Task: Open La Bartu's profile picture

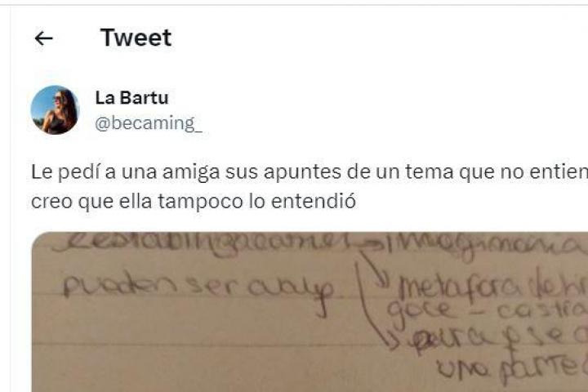Action: click(56, 110)
